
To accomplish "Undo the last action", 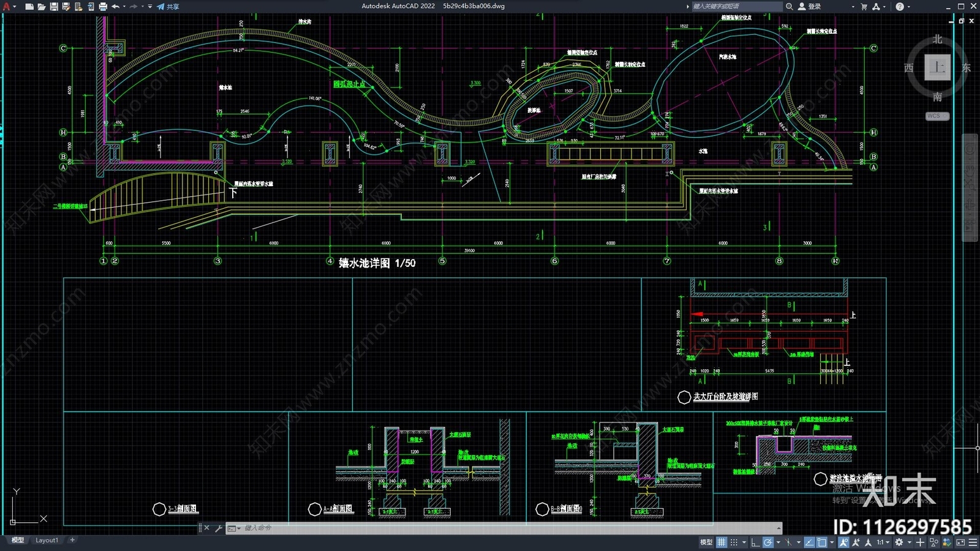I will (115, 6).
